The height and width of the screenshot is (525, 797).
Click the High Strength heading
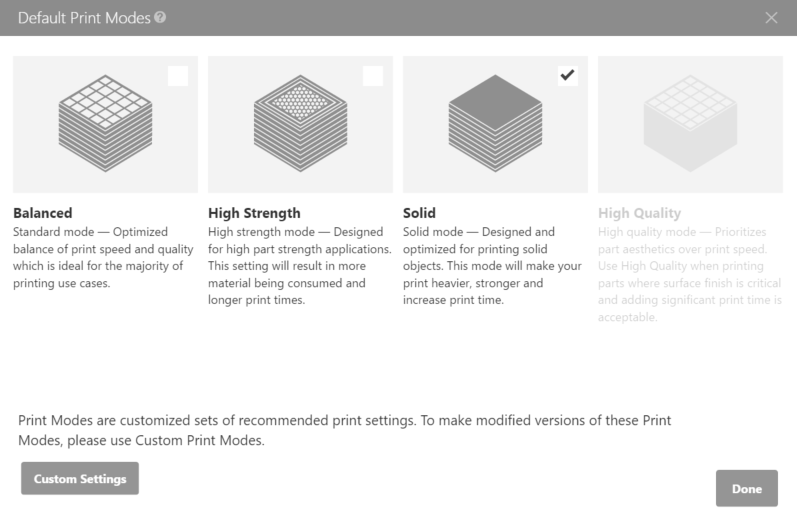point(254,213)
